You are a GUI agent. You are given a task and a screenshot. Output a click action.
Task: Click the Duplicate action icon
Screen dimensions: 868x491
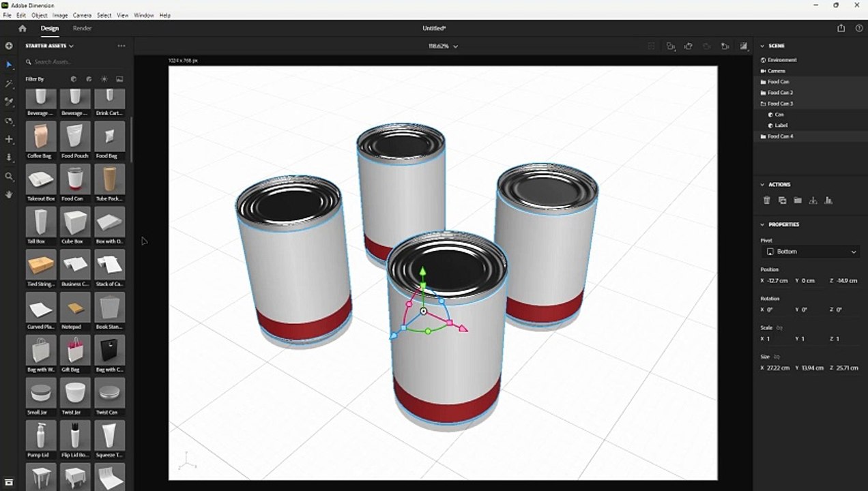(782, 200)
